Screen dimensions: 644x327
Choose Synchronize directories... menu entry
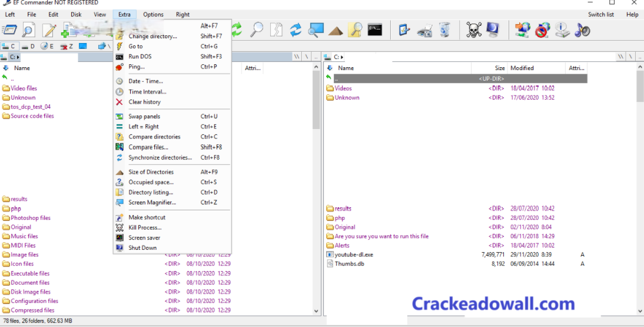pyautogui.click(x=172, y=157)
